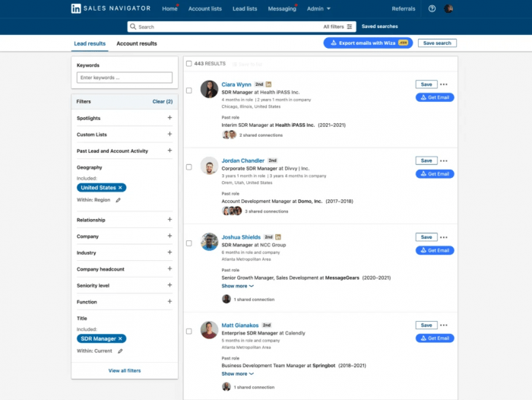Image resolution: width=532 pixels, height=400 pixels.
Task: Expand the Industry filter
Action: point(169,252)
